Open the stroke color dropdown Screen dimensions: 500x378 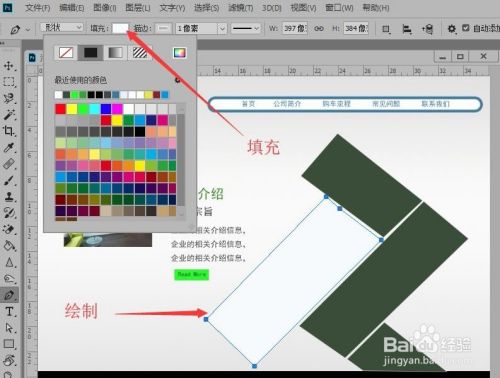[x=163, y=28]
